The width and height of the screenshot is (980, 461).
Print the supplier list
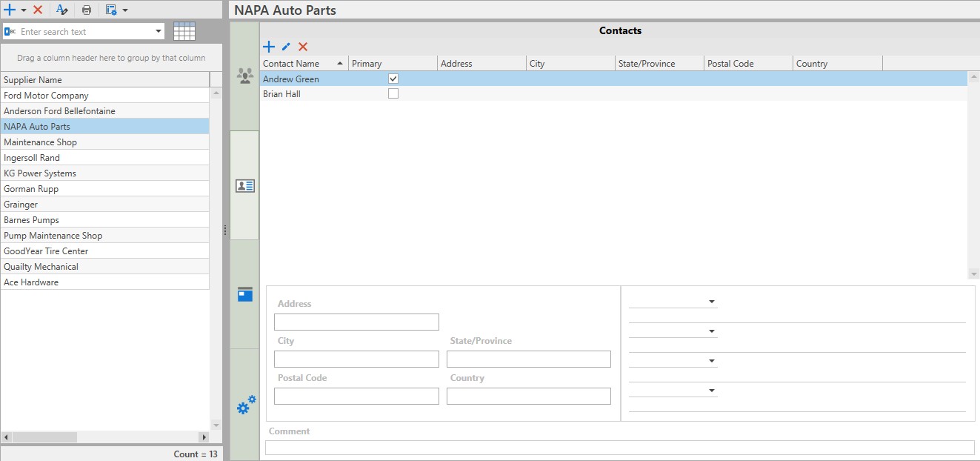[87, 10]
